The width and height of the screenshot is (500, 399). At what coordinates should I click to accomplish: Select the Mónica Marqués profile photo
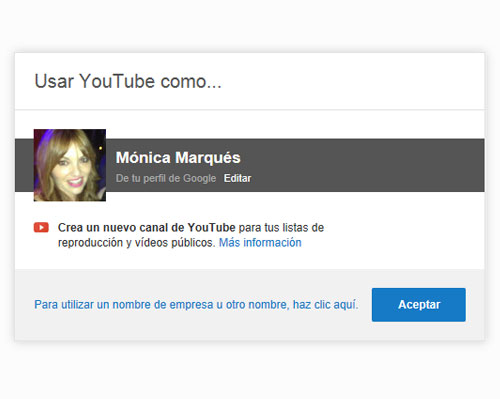(70, 165)
